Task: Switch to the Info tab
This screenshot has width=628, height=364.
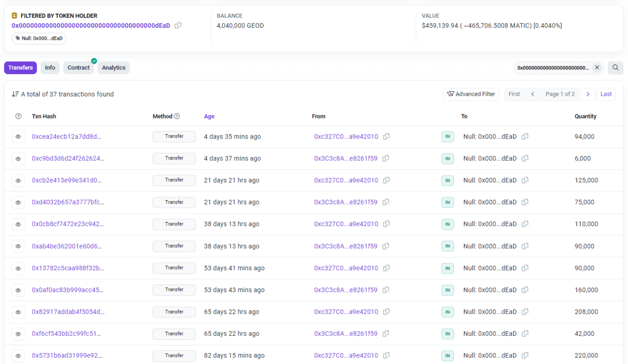Action: click(50, 67)
